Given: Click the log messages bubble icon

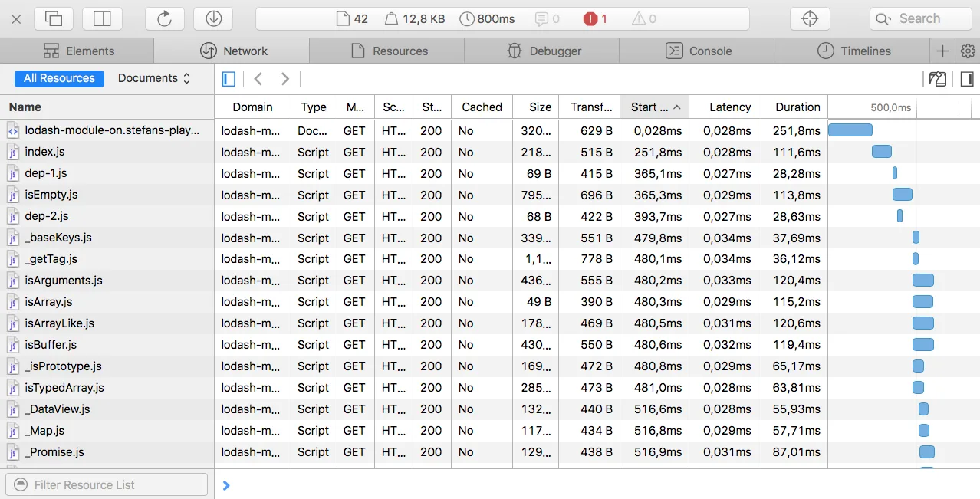Looking at the screenshot, I should click(x=547, y=18).
